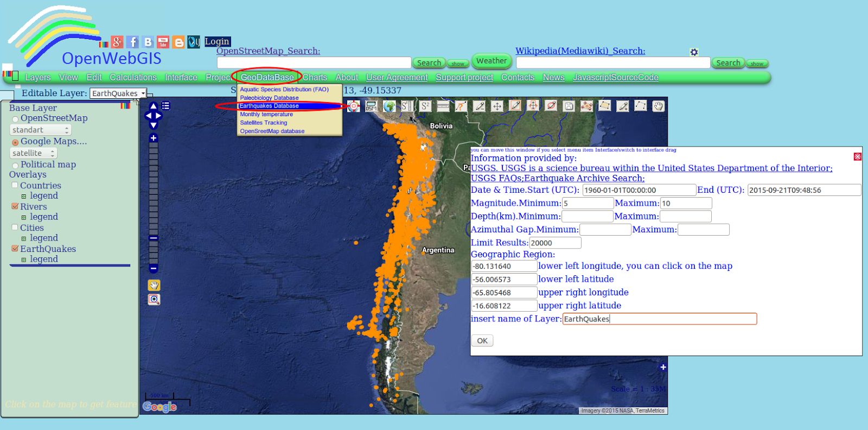Expand the EarthQuakes legend
Image resolution: width=868 pixels, height=430 pixels.
[x=24, y=260]
